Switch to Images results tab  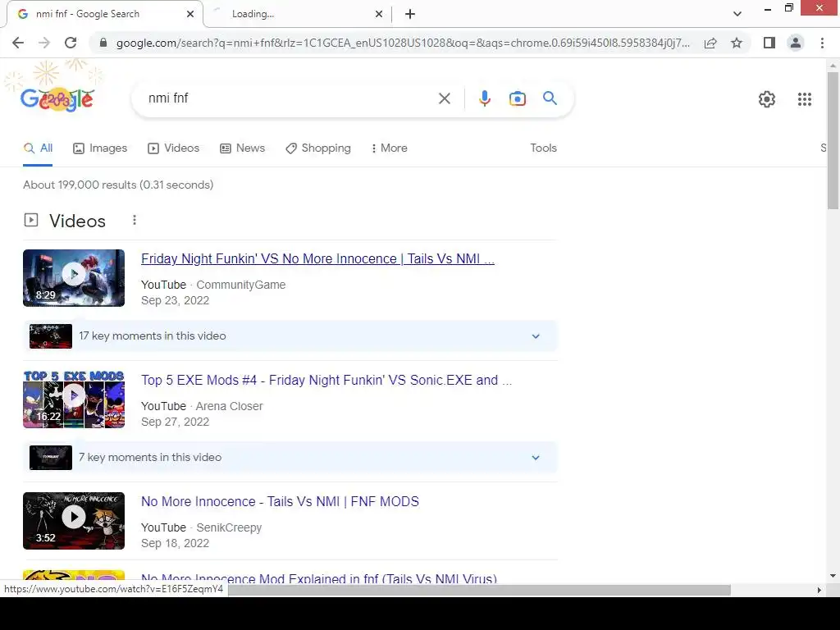[100, 148]
